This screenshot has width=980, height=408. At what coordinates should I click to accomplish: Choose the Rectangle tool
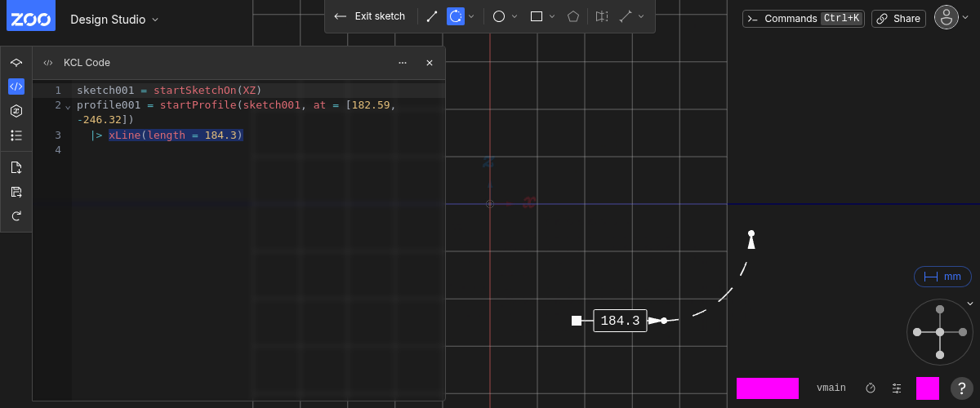[x=537, y=16]
